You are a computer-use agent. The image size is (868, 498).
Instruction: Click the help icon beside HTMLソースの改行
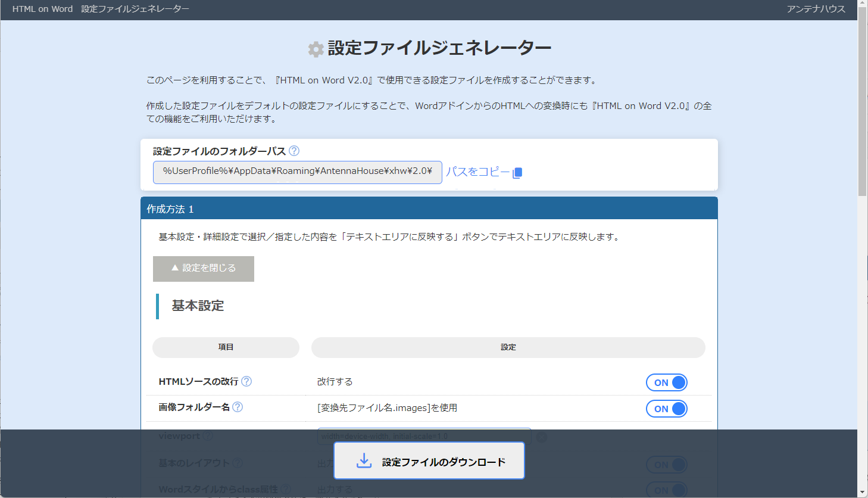(246, 381)
